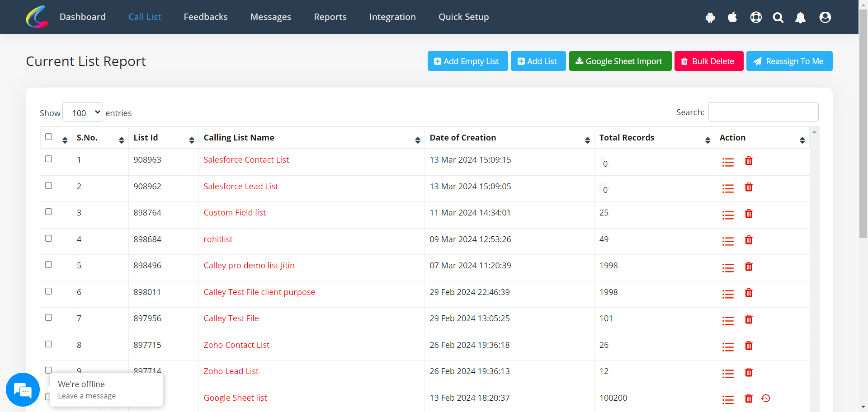
Task: View list details for rohitlist
Action: tap(728, 241)
